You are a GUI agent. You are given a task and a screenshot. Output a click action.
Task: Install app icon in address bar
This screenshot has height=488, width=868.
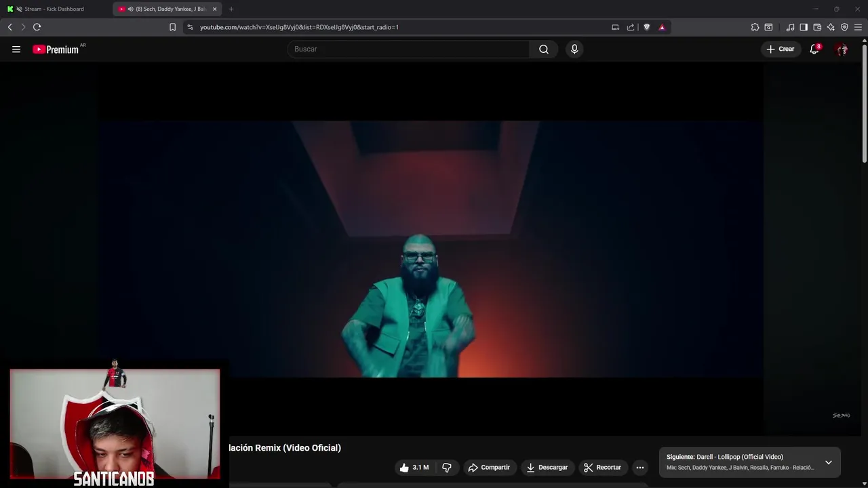(x=615, y=27)
